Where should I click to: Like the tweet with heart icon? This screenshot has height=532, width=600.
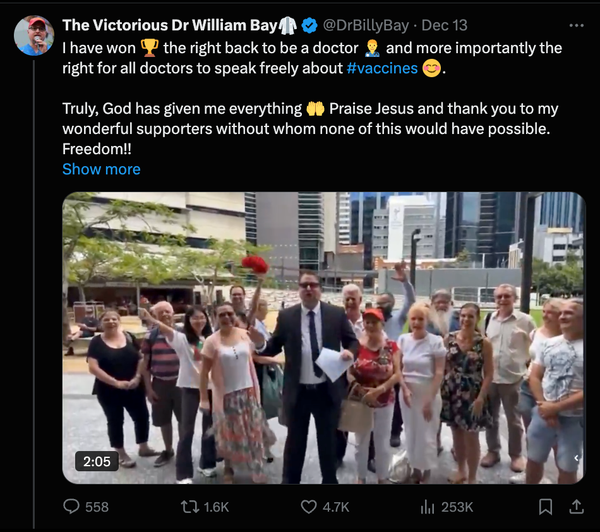(x=308, y=507)
